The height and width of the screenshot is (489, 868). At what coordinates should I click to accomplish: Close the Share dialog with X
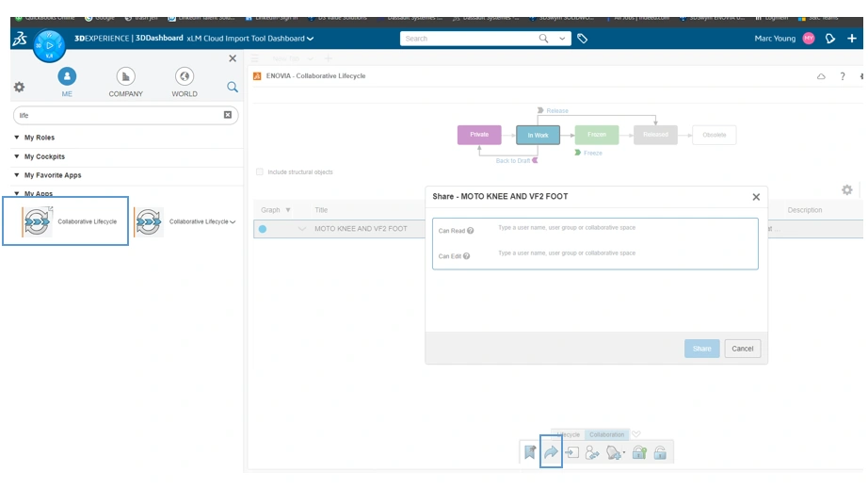click(x=756, y=197)
